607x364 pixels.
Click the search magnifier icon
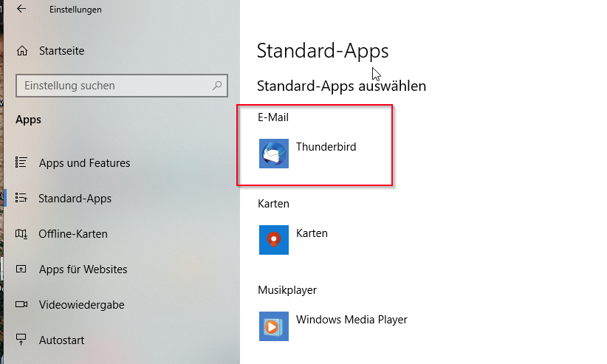click(217, 85)
